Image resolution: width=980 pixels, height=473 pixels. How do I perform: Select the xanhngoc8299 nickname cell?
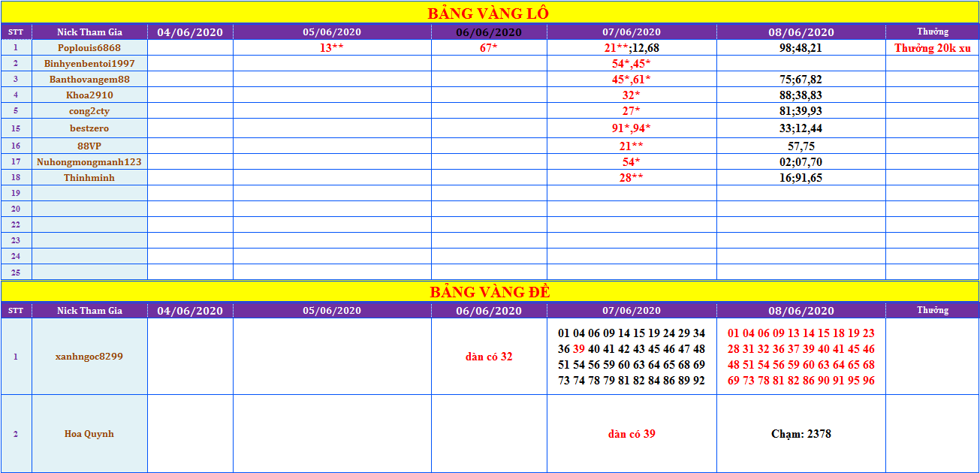coord(89,357)
